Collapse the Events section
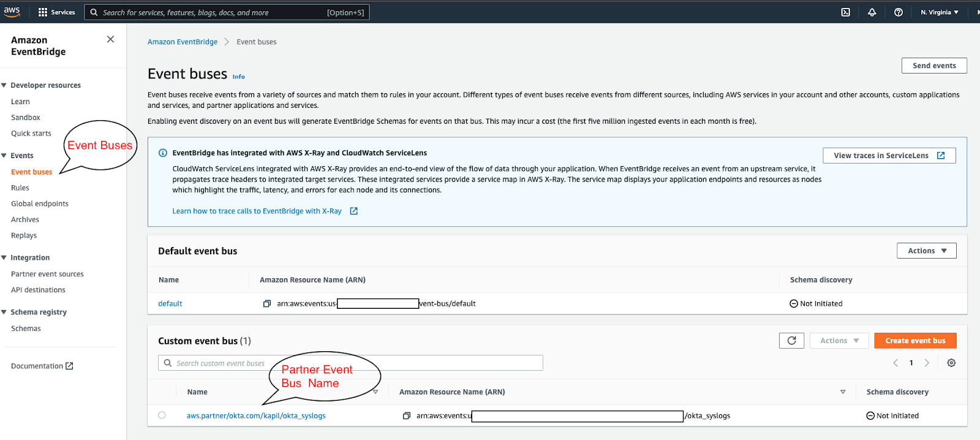 pyautogui.click(x=4, y=156)
